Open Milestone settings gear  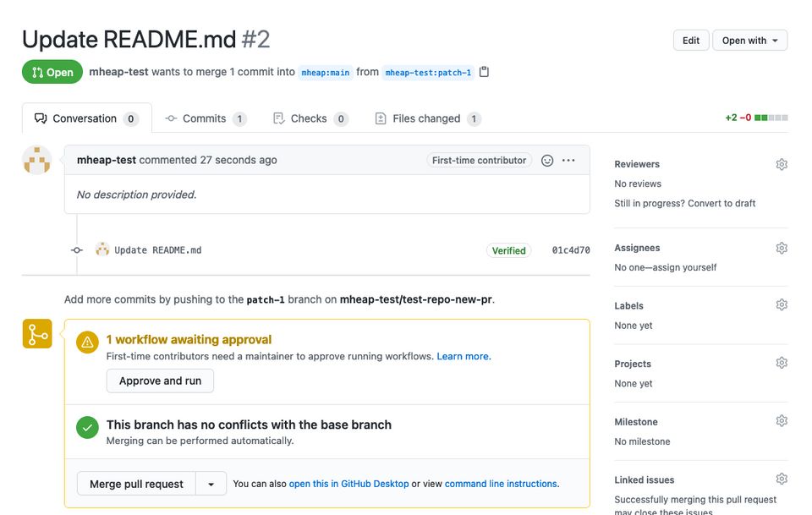pos(782,421)
